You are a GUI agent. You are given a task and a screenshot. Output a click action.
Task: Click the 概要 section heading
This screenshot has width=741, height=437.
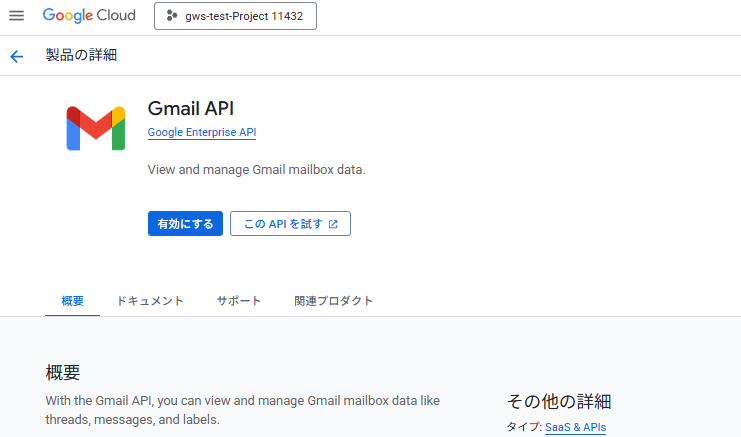point(63,373)
